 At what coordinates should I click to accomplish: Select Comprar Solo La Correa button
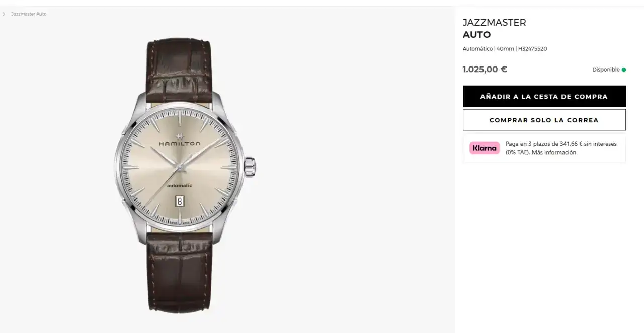coord(544,120)
